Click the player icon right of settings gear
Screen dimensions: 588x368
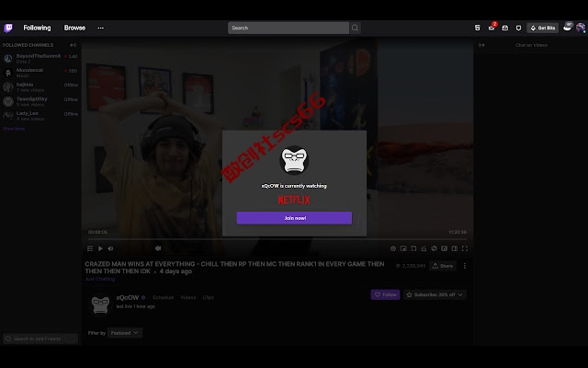click(403, 248)
